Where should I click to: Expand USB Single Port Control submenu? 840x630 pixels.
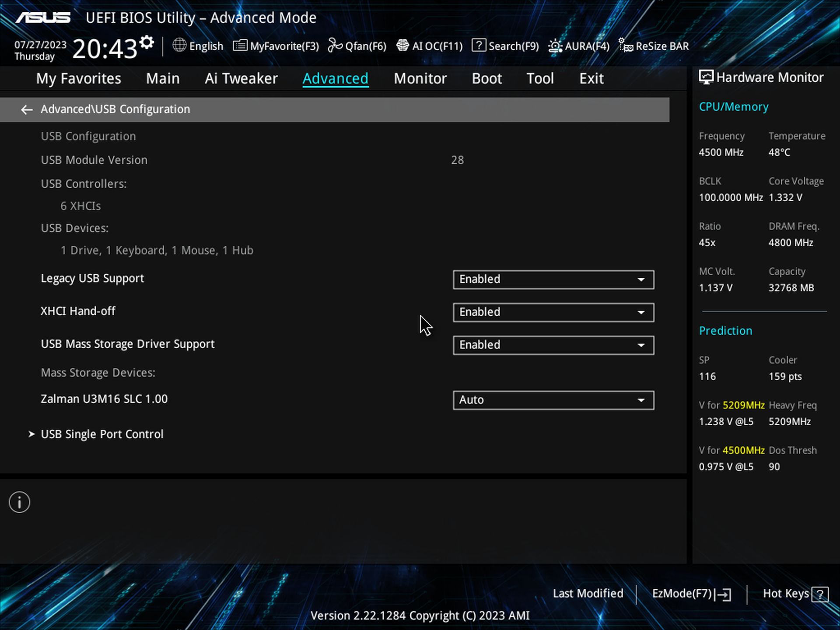click(x=101, y=434)
